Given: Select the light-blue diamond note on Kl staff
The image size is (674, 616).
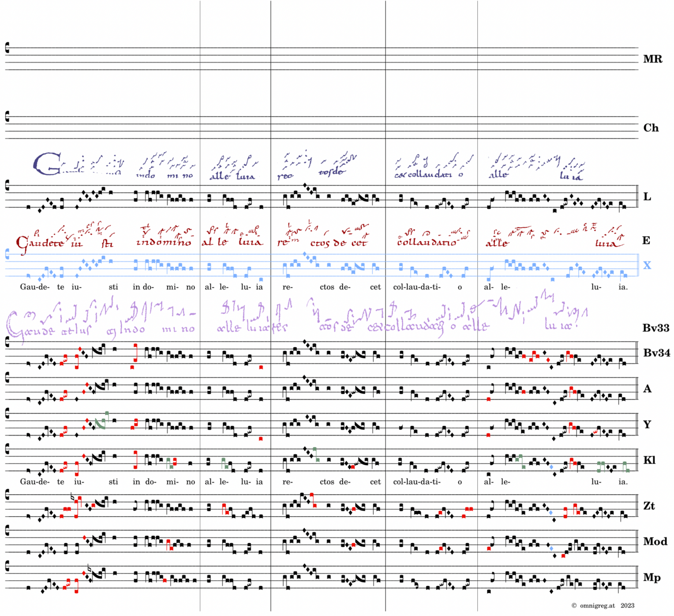Looking at the screenshot, I should click(551, 467).
